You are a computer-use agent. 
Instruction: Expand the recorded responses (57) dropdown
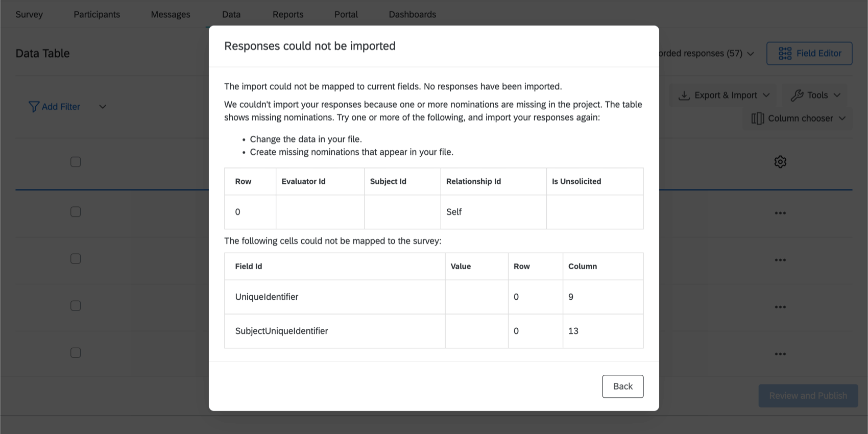coord(750,53)
